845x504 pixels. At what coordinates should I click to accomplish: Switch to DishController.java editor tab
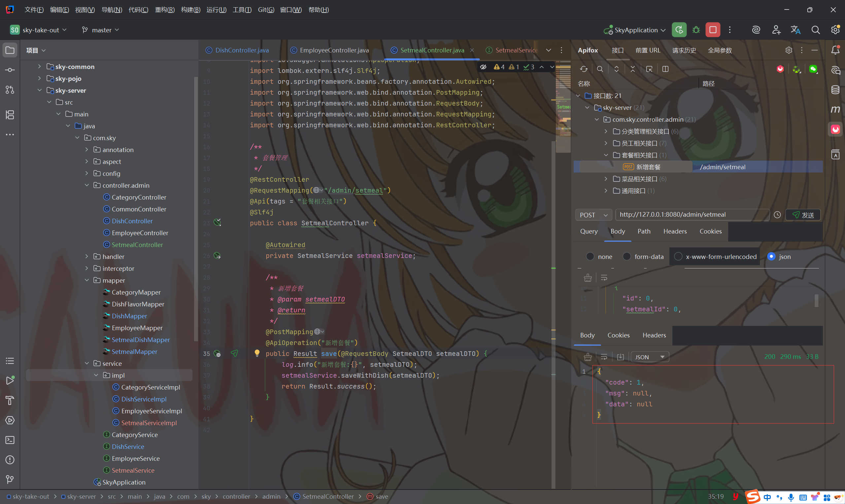[242, 50]
